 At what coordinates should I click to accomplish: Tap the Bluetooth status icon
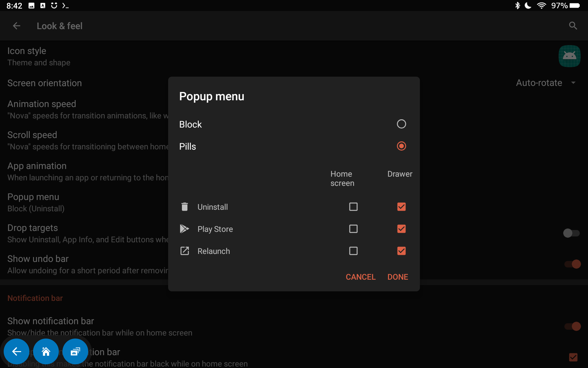pyautogui.click(x=518, y=6)
